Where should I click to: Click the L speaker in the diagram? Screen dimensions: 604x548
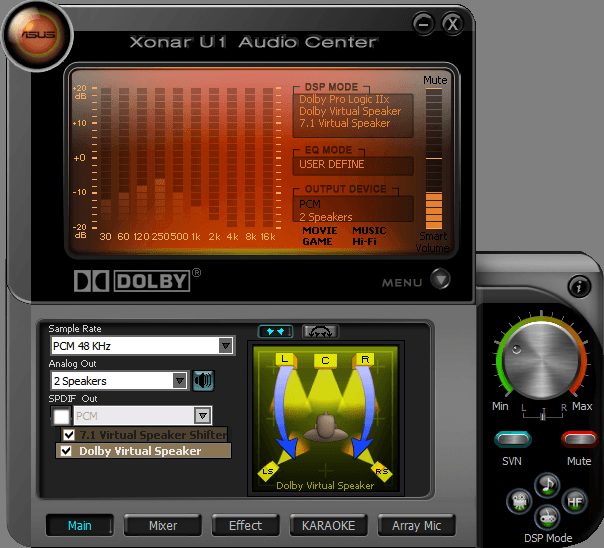pos(286,360)
